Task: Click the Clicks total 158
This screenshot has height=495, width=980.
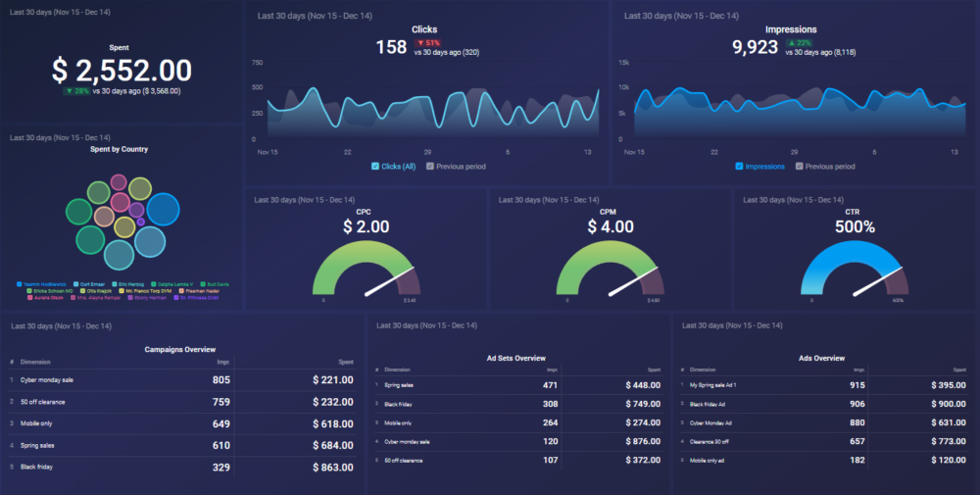Action: [x=391, y=47]
